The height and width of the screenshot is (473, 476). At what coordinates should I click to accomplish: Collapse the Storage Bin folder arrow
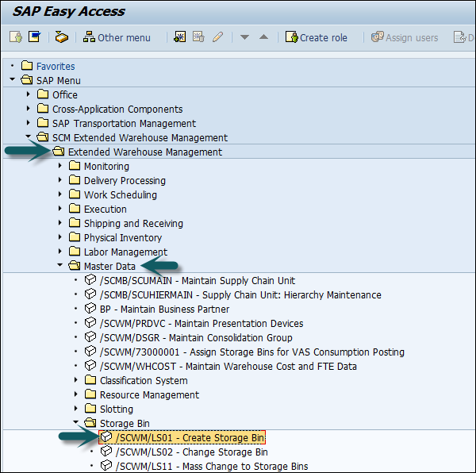76,423
